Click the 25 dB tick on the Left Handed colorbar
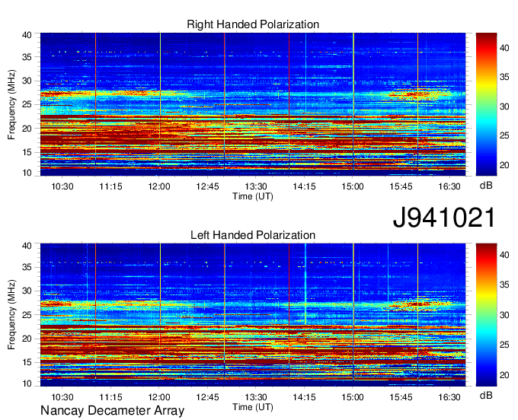This screenshot has height=420, width=518. pos(504,345)
